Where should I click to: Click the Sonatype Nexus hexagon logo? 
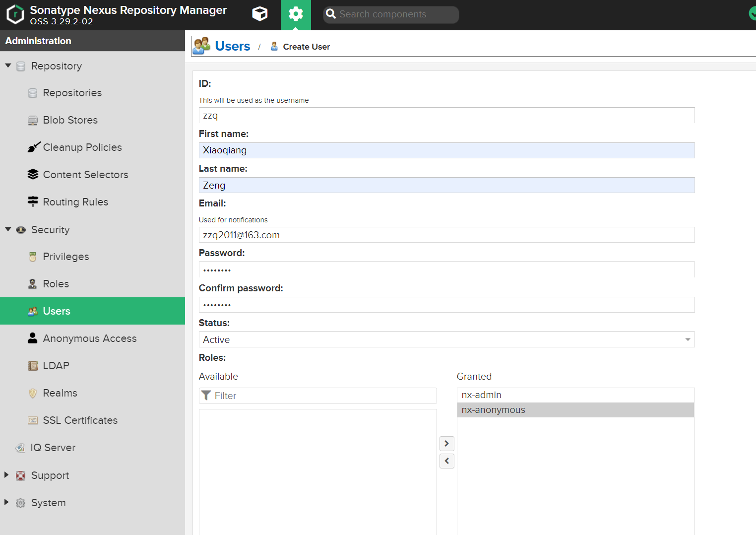pyautogui.click(x=15, y=14)
